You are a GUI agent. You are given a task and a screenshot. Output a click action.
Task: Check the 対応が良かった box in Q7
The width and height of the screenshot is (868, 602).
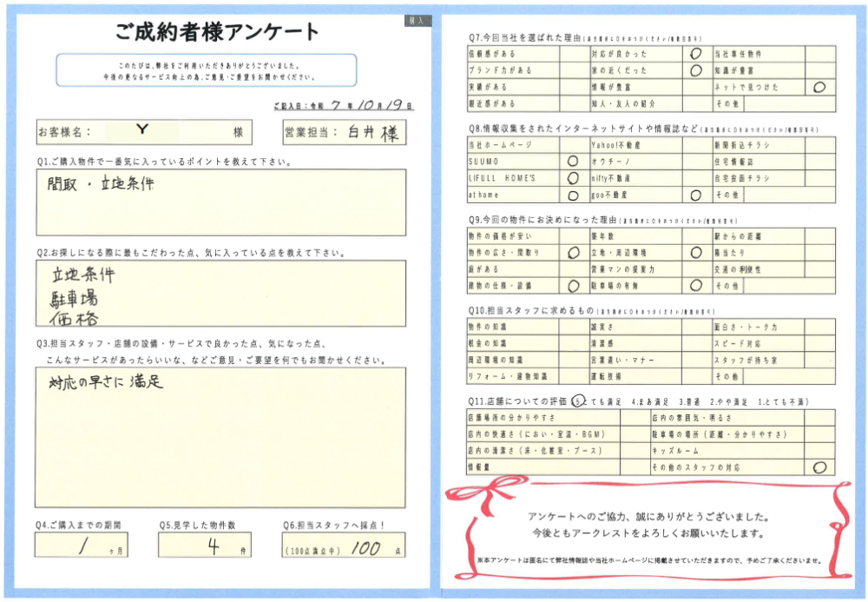[695, 53]
